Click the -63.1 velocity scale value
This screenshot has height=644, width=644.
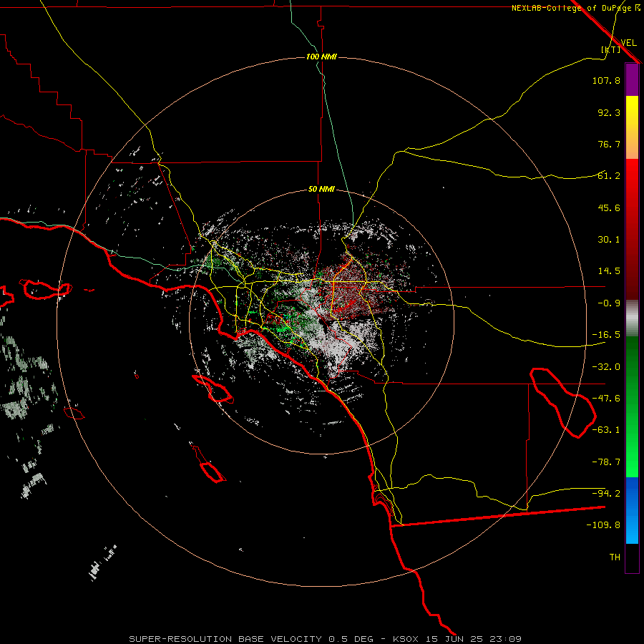(x=606, y=430)
